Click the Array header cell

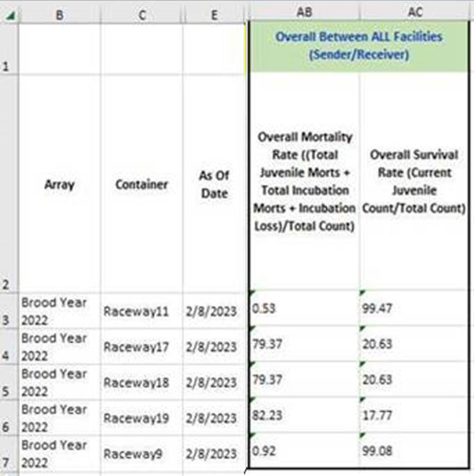pos(59,184)
